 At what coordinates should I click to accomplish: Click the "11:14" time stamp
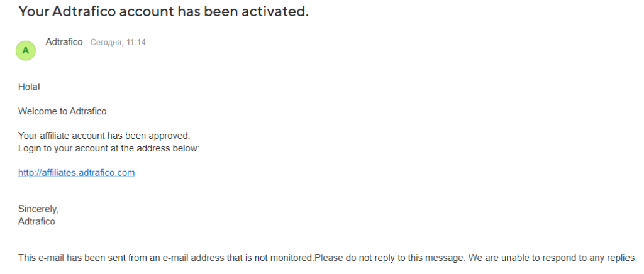(x=135, y=42)
